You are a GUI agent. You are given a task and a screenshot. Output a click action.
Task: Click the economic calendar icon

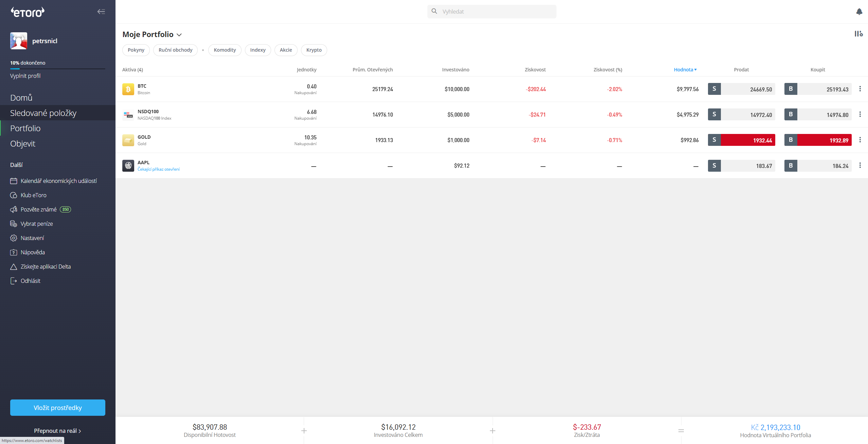[x=14, y=181]
